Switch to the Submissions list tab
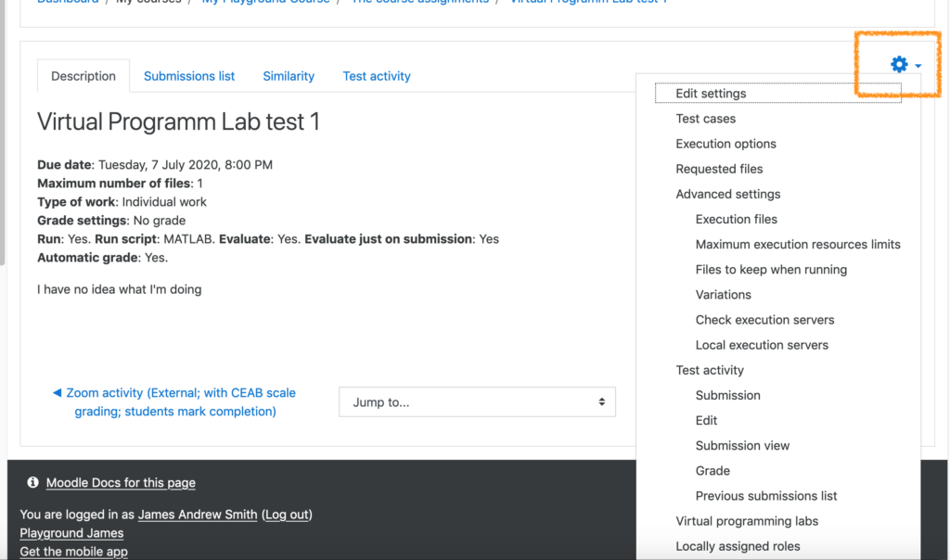Screen dimensions: 950x560 point(189,75)
